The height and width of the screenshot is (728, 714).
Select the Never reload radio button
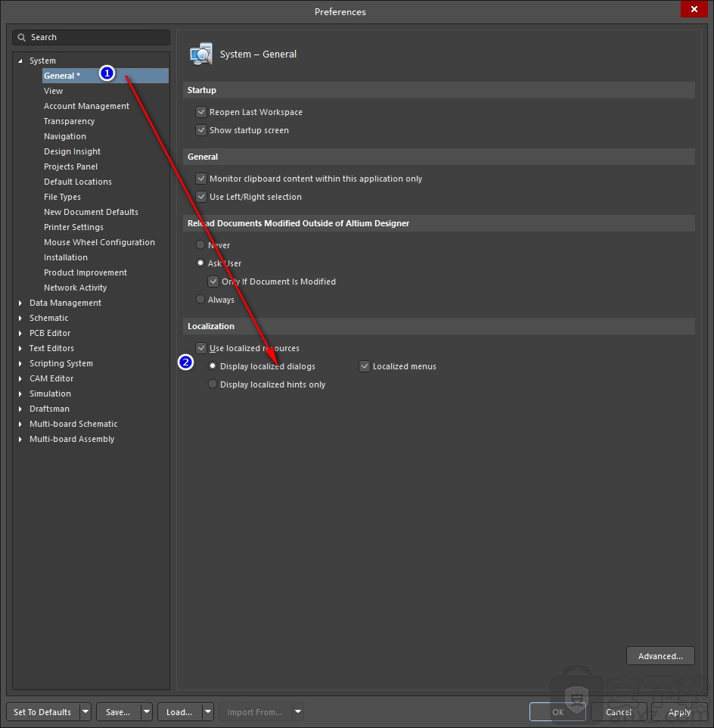pyautogui.click(x=200, y=244)
